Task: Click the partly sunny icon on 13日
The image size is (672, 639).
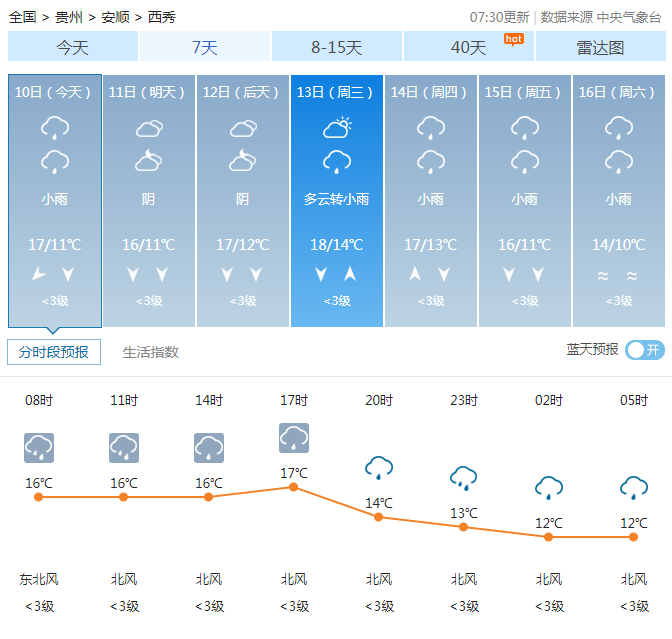Action: [337, 128]
